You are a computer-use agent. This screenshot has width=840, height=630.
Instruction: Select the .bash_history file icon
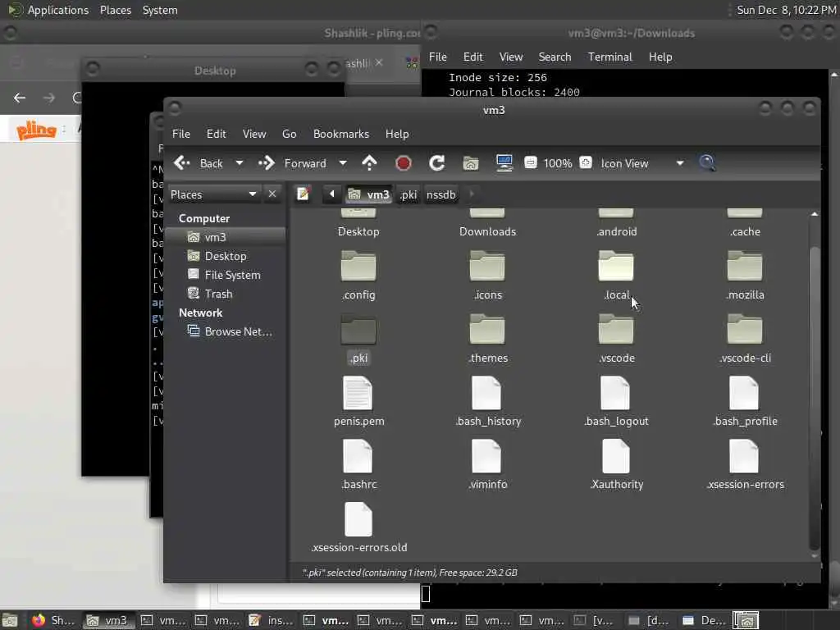486,393
